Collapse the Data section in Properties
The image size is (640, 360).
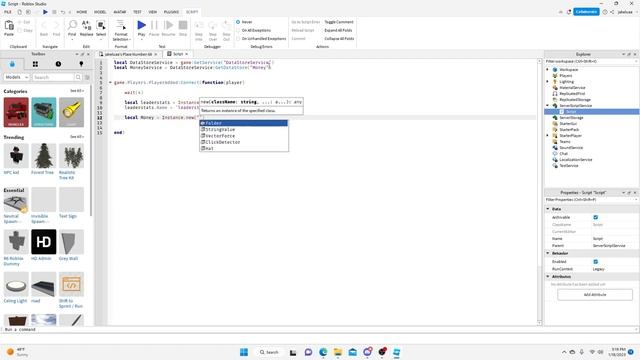(548, 209)
